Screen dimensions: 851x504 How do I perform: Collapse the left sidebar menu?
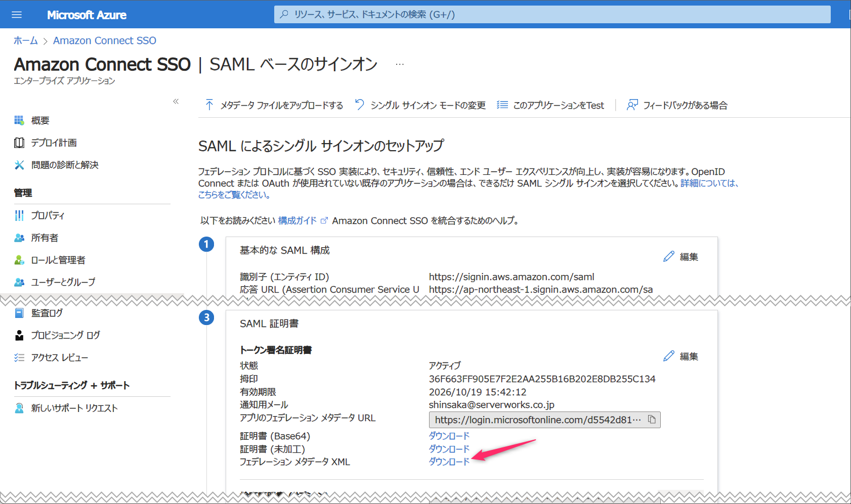(x=176, y=102)
